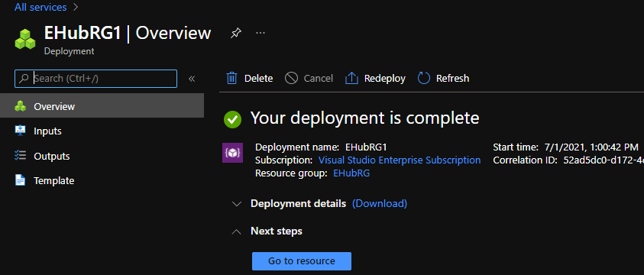Collapse the Next steps section chevron
Viewport: 644px width, 275px height.
236,232
